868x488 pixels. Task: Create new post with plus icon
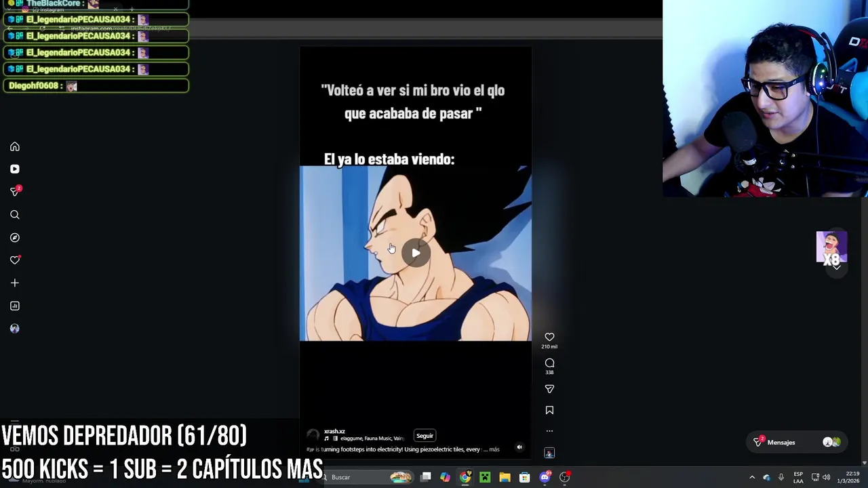coord(15,283)
